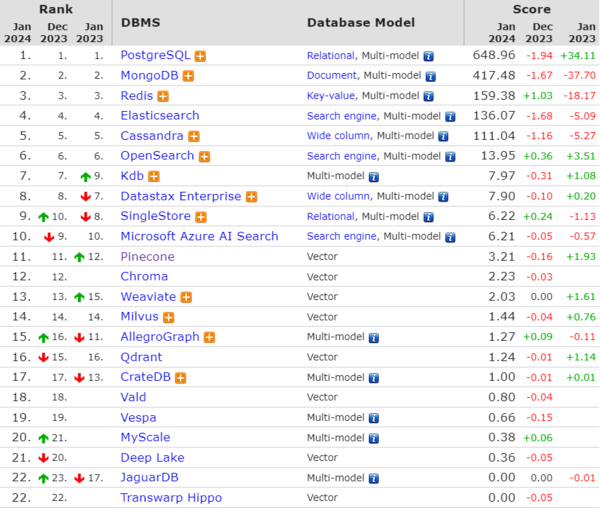Screen dimensions: 600x508
Task: Open the AllegroGraph link
Action: 160,337
